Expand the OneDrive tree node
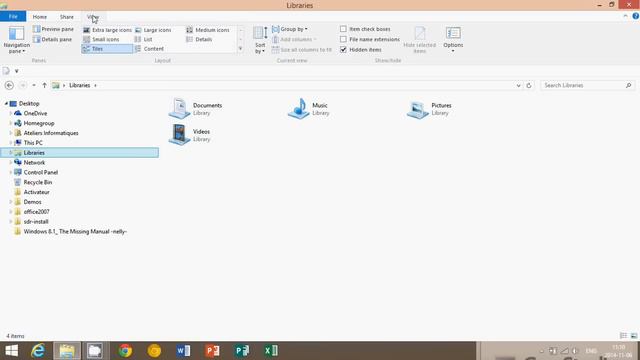The image size is (640, 360). [11, 113]
